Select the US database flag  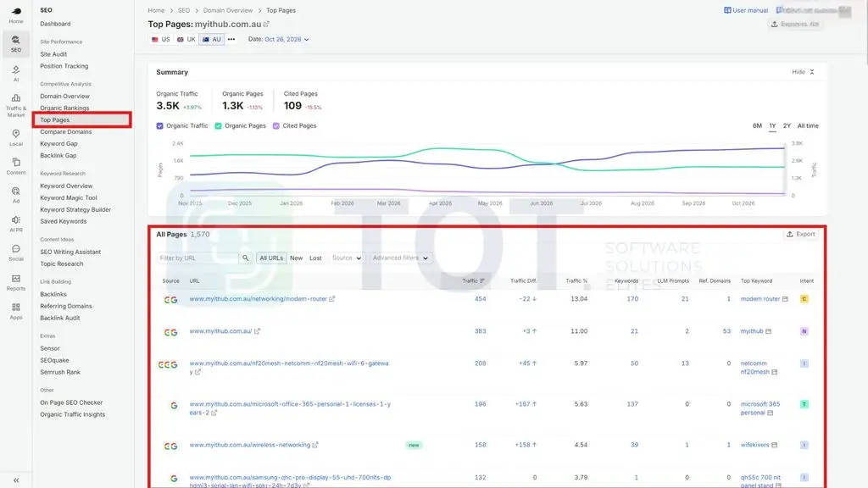[x=161, y=39]
